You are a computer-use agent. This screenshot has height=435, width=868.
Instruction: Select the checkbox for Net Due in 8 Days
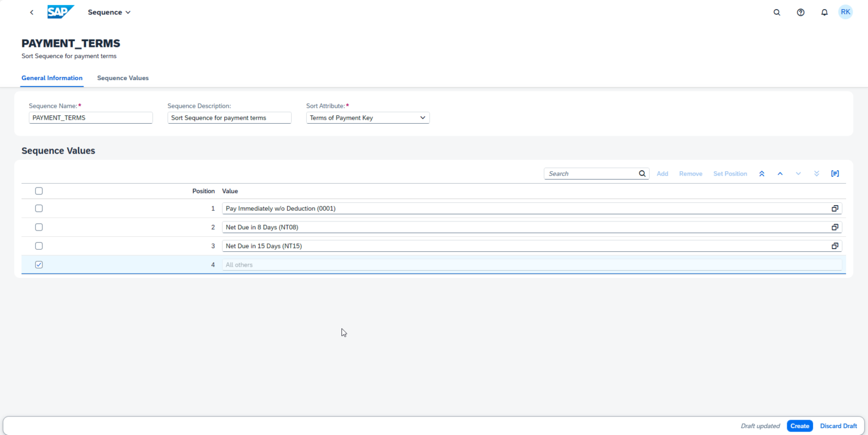[38, 227]
